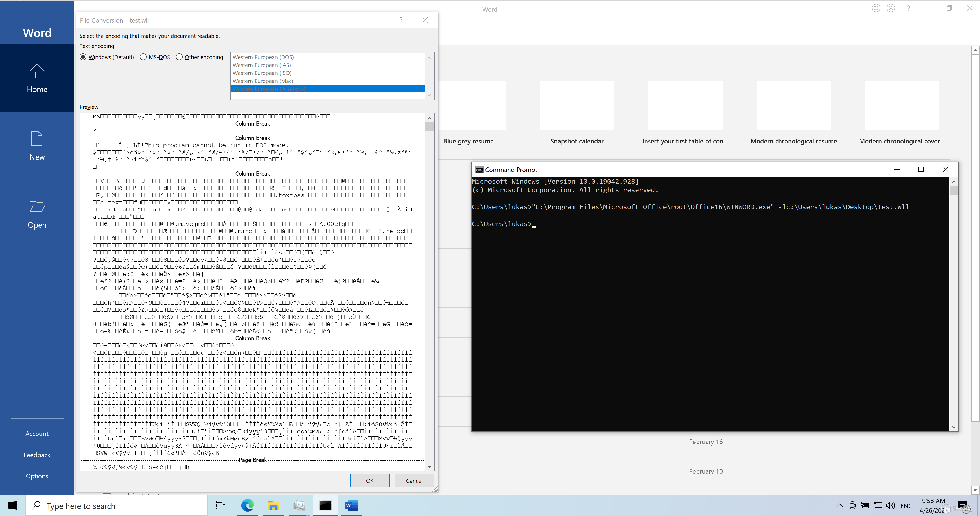Choose Western European (ISO) from list
Viewport: 980px width, 516px height.
pos(262,73)
